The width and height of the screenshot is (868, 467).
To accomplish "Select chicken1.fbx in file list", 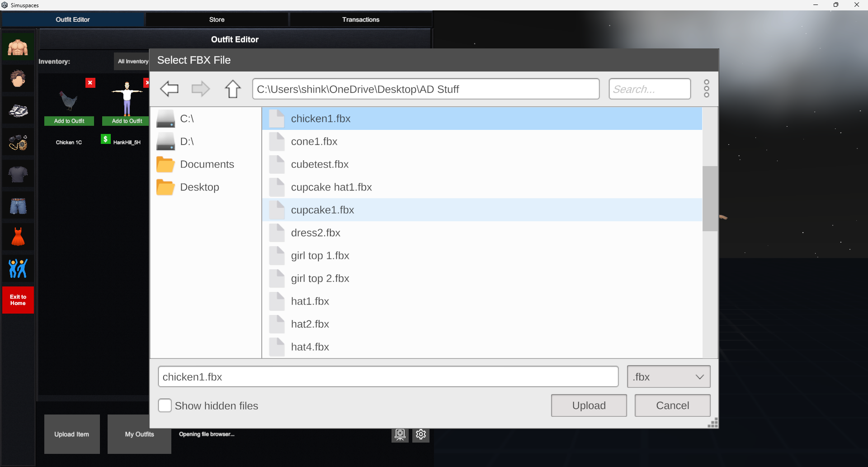I will tap(482, 119).
